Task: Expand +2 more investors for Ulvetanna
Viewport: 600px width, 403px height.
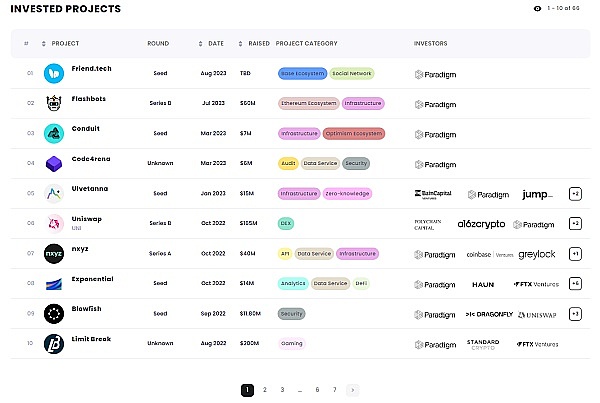Action: 575,193
